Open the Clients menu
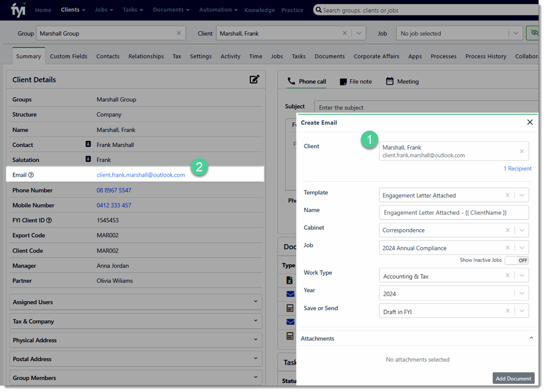Image resolution: width=545 pixels, height=392 pixels. click(73, 10)
